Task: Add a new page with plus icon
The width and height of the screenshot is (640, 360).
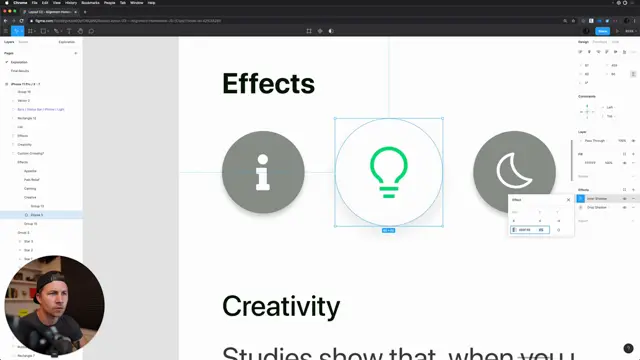Action: tap(76, 53)
